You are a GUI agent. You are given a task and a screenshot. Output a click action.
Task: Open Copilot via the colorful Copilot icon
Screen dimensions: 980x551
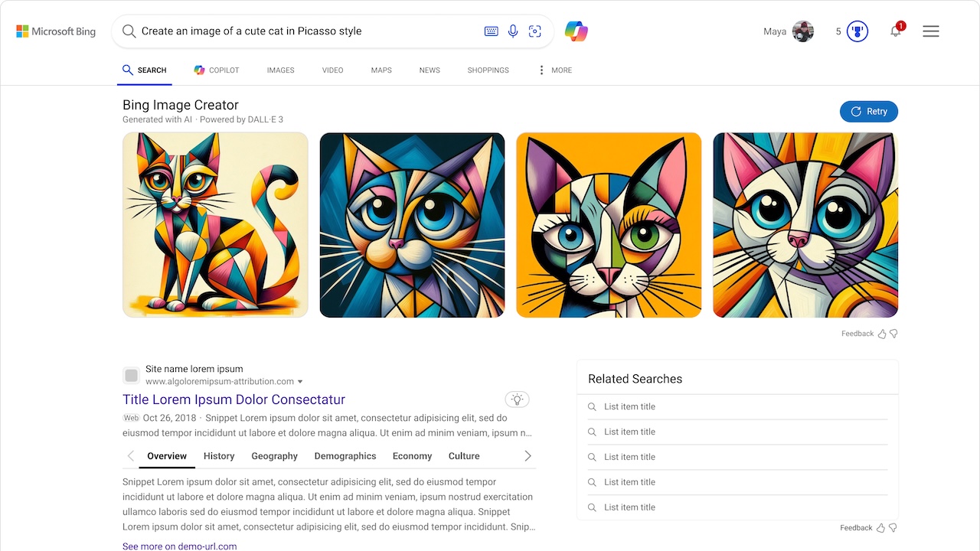click(x=576, y=31)
